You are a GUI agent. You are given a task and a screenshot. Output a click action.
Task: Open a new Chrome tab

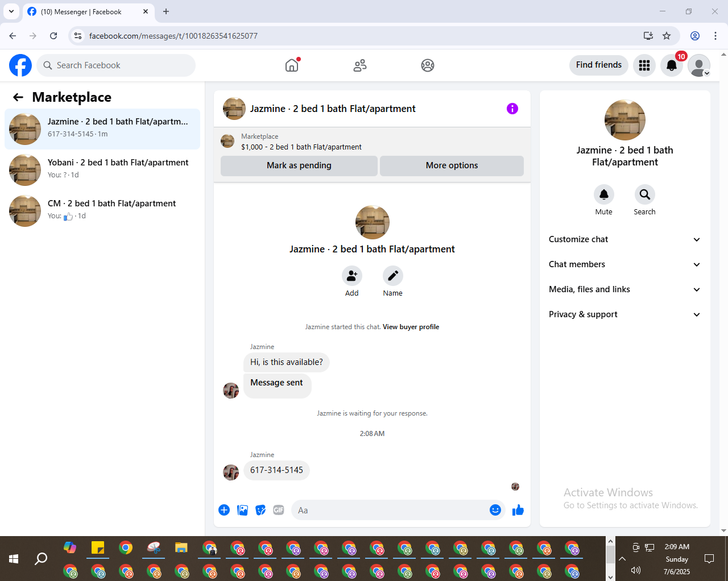pyautogui.click(x=166, y=11)
